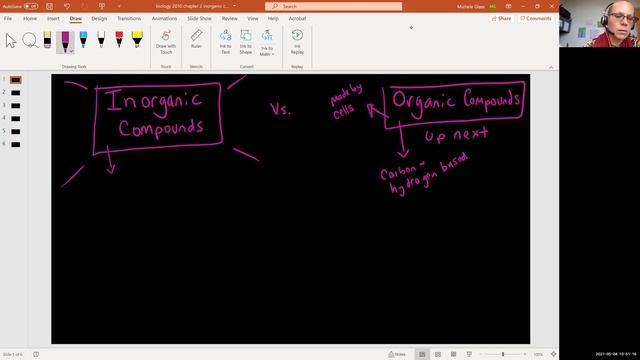Open the Animations tab
Viewport: 640px width, 360px height.
(164, 19)
